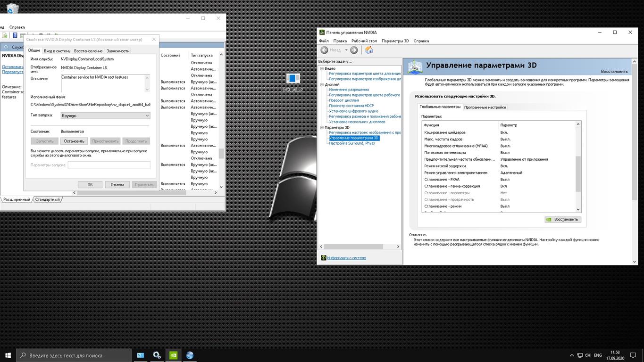
Task: Open the notification center icon
Action: tap(633, 355)
